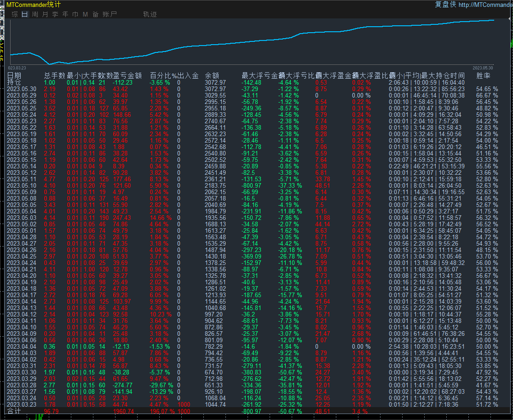Open the 年 yearly statistics tab

coord(65,14)
